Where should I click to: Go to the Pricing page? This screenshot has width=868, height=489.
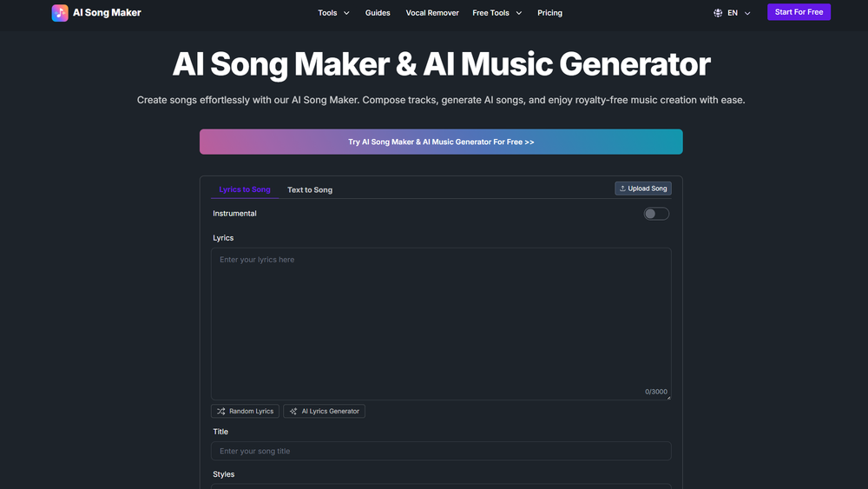(549, 13)
